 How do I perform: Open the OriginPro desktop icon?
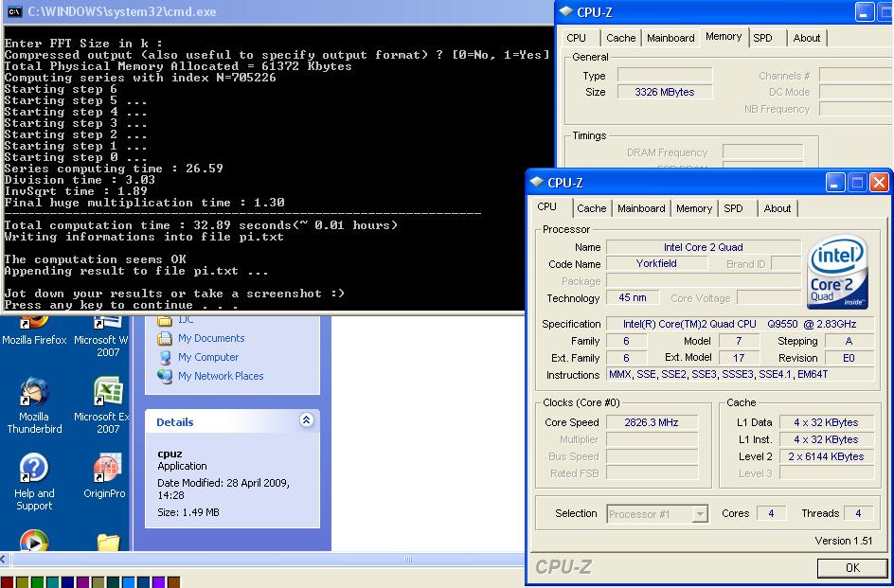tap(107, 469)
